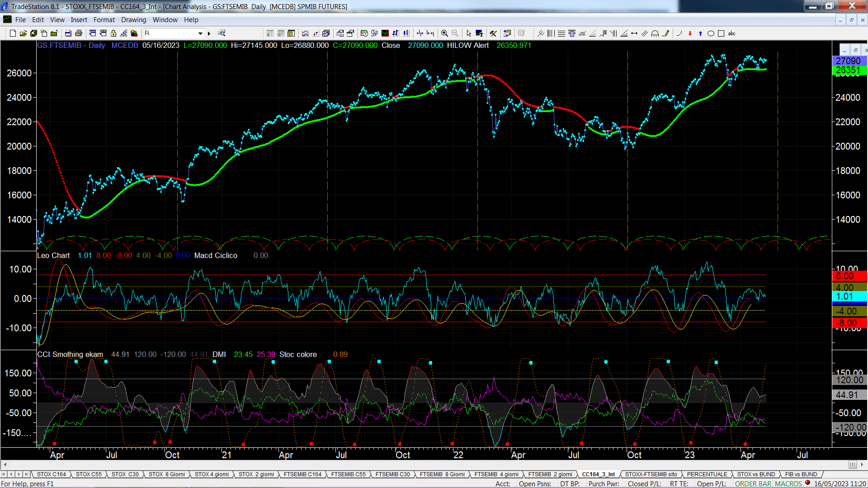
Task: Switch to the FTSEMIB C30 tab
Action: click(x=392, y=474)
